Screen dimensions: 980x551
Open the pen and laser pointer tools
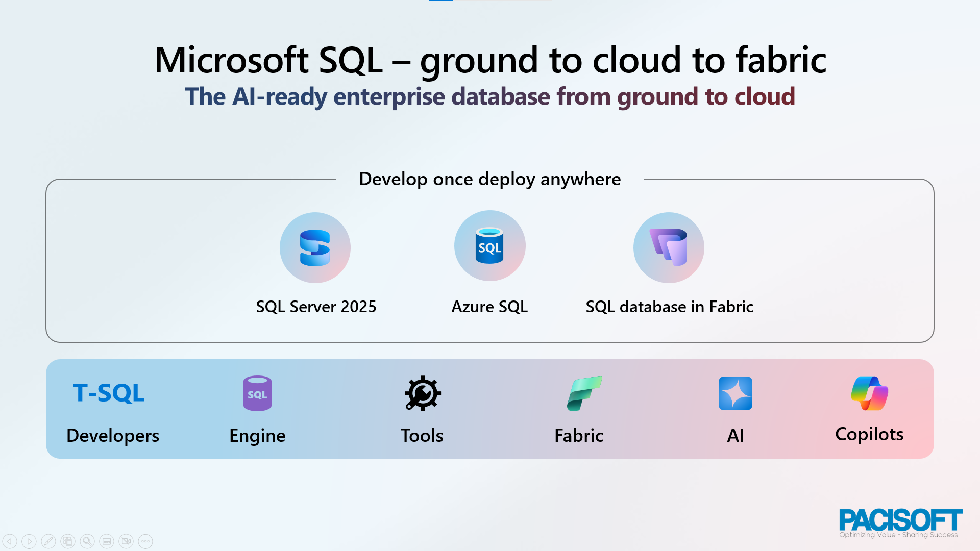(48, 541)
